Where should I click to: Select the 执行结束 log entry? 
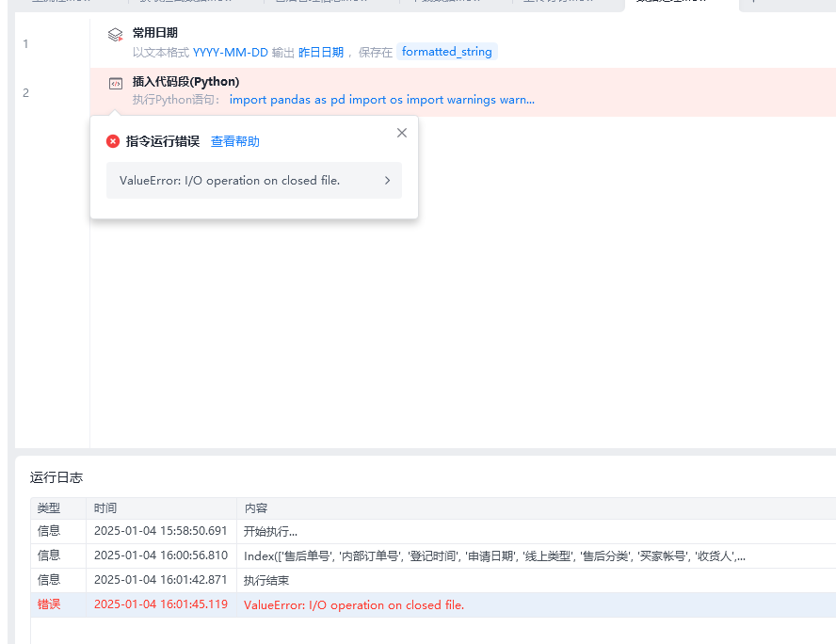pos(433,581)
